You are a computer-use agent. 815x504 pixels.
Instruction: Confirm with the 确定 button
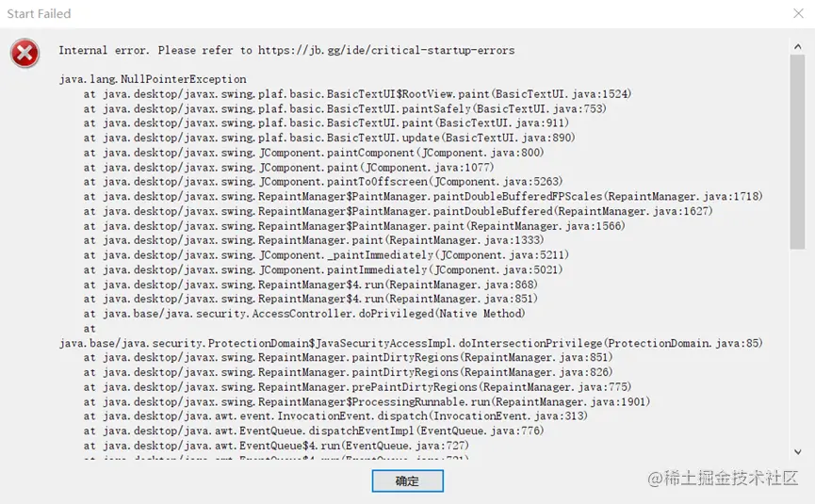pos(407,480)
